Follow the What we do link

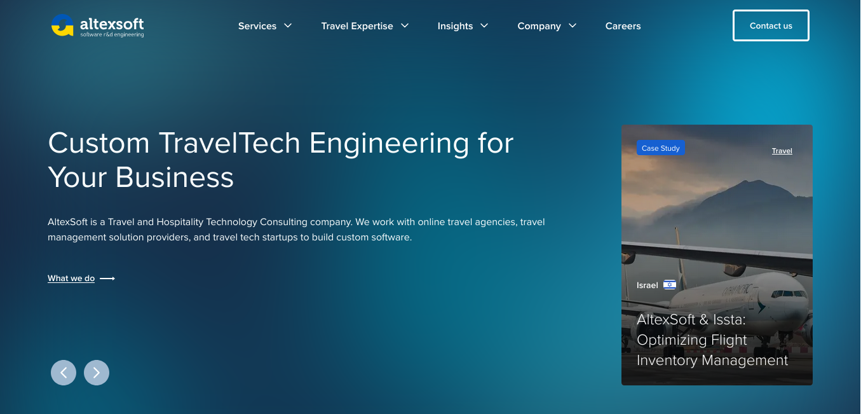(x=71, y=279)
